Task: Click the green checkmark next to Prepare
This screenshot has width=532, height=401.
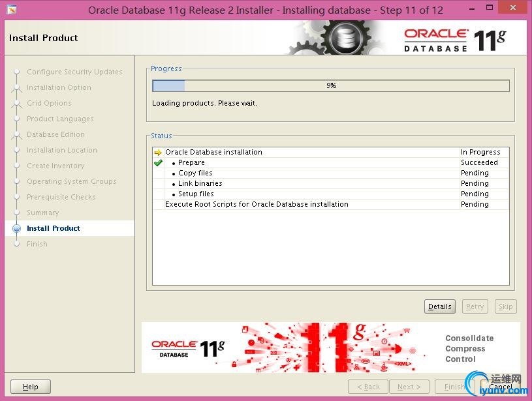Action: (x=158, y=163)
